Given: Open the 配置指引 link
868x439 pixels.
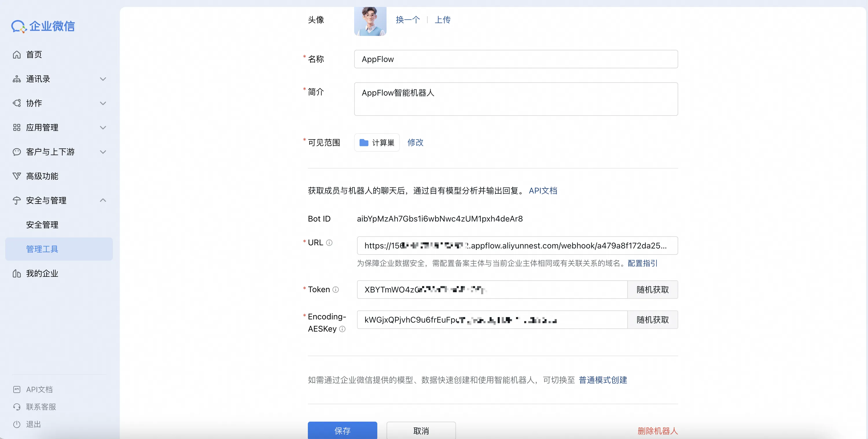Looking at the screenshot, I should coord(642,263).
